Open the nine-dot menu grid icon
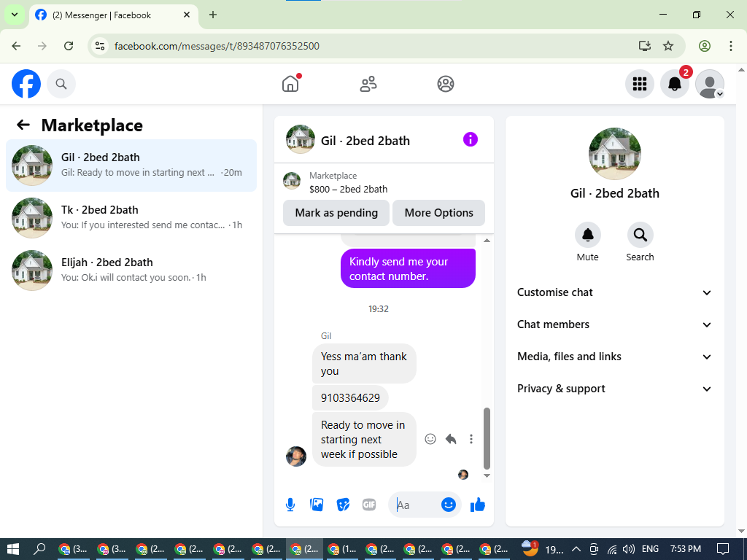 pos(639,84)
